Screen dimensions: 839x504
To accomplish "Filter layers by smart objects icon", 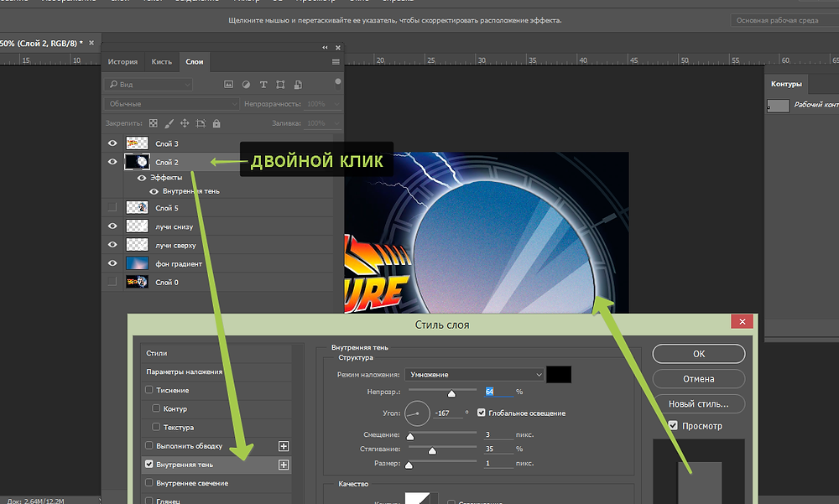I will (298, 85).
